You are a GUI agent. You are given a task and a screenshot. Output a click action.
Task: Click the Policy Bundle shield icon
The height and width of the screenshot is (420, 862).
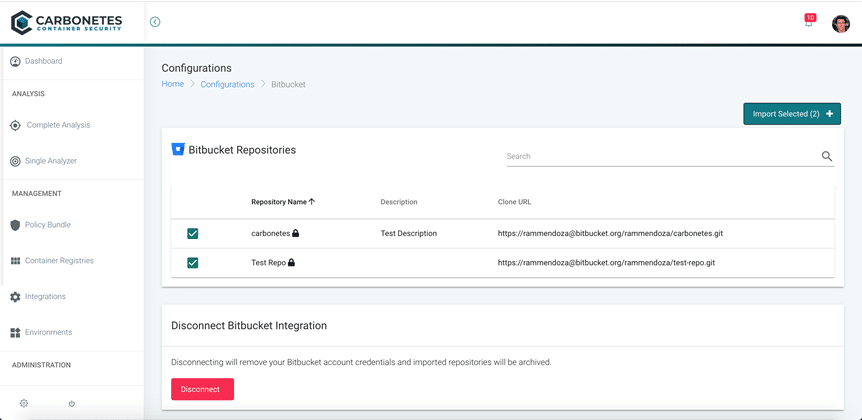[x=15, y=225]
